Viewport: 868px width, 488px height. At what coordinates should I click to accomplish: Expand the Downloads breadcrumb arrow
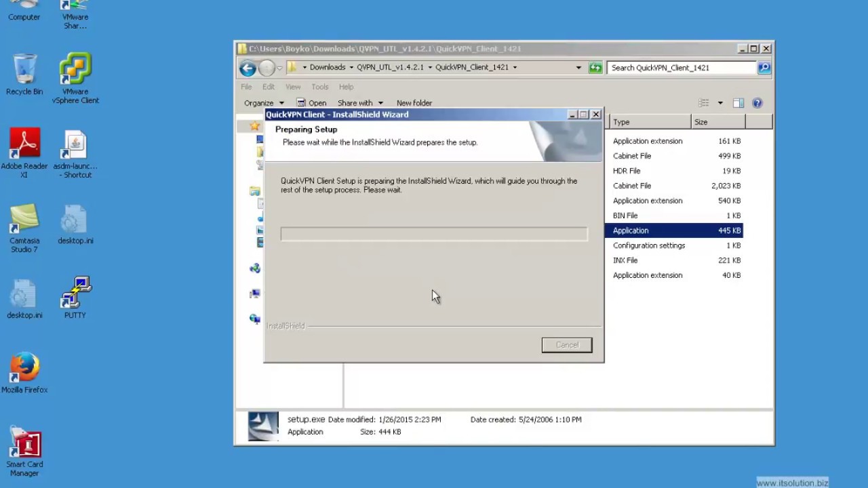click(x=350, y=68)
